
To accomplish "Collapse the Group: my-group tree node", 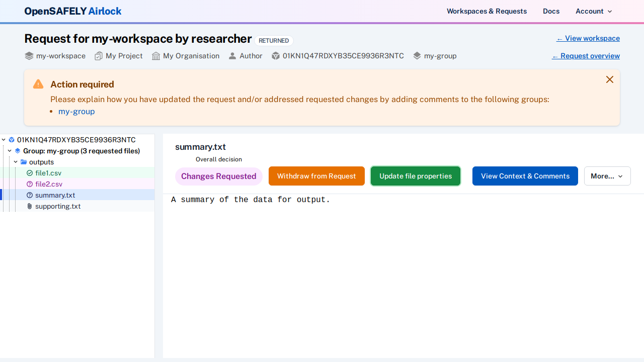I will click(x=10, y=151).
